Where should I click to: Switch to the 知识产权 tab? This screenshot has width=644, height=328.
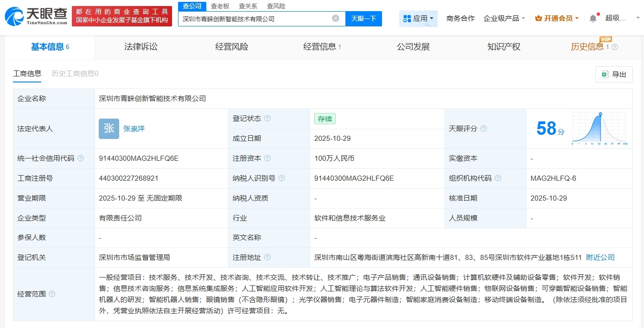[504, 46]
